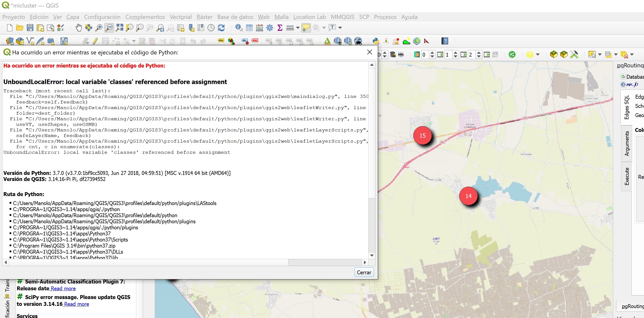Open the temporal controller clock
The width and height of the screenshot is (644, 318).
[x=211, y=27]
